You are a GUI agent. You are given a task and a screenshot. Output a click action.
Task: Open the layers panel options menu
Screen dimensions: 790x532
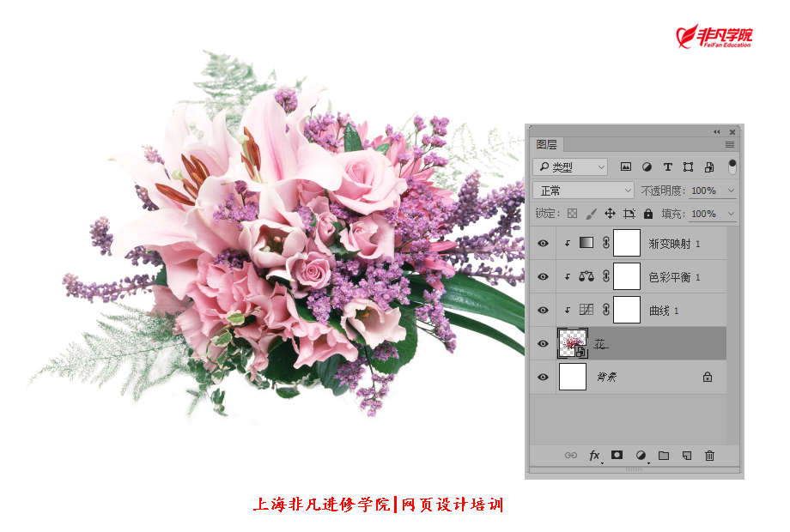tap(730, 144)
